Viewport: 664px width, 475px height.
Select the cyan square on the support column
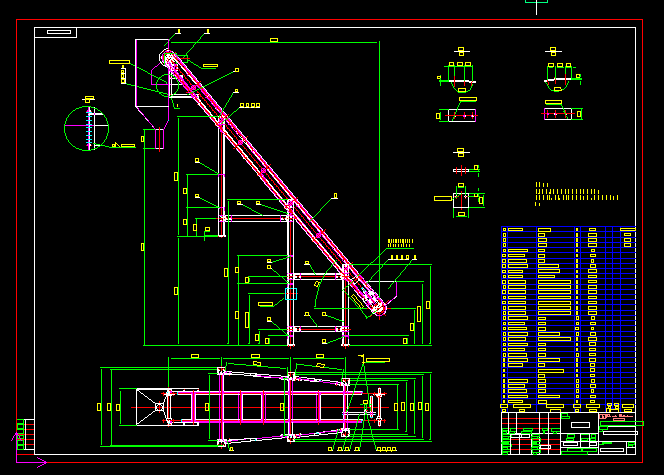[291, 294]
